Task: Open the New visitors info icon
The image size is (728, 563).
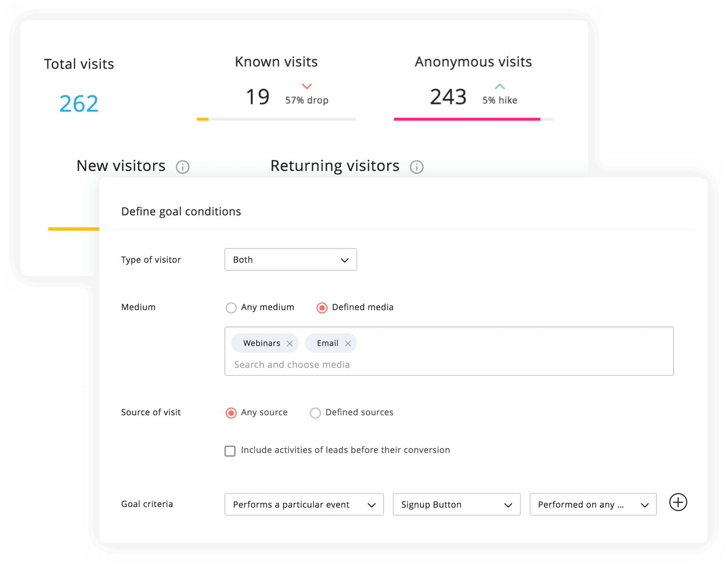Action: [x=183, y=167]
